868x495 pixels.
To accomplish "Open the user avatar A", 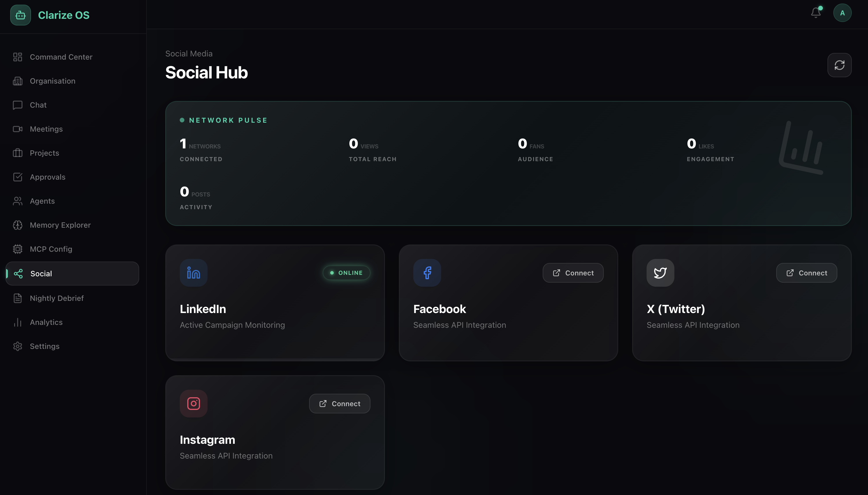I will 842,13.
